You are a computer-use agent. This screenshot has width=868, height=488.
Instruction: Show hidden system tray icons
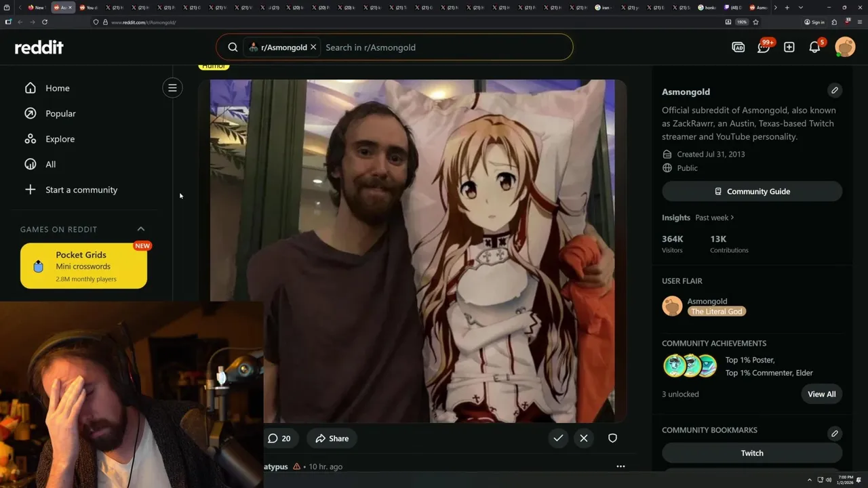tap(809, 480)
